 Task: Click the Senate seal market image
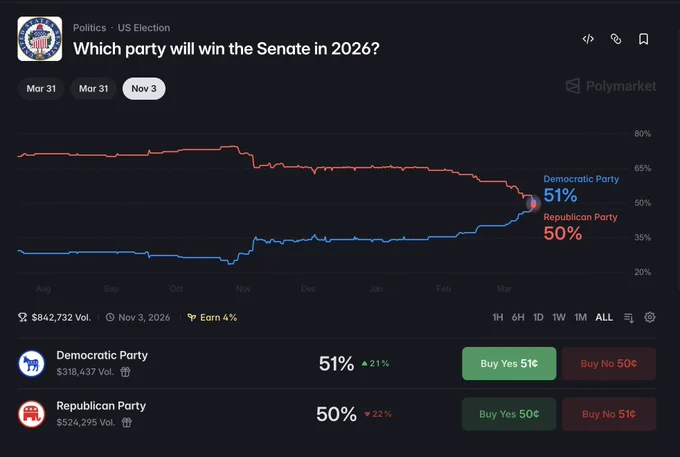[40, 39]
